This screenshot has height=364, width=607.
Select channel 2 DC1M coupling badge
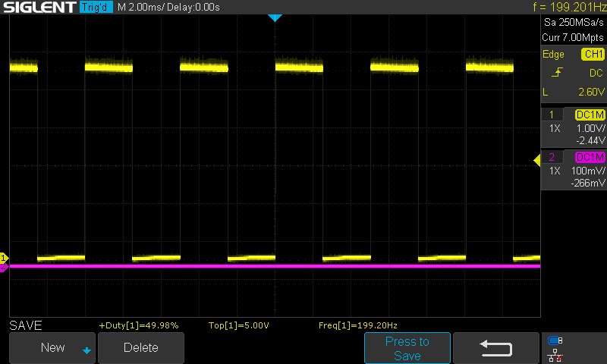pyautogui.click(x=590, y=157)
